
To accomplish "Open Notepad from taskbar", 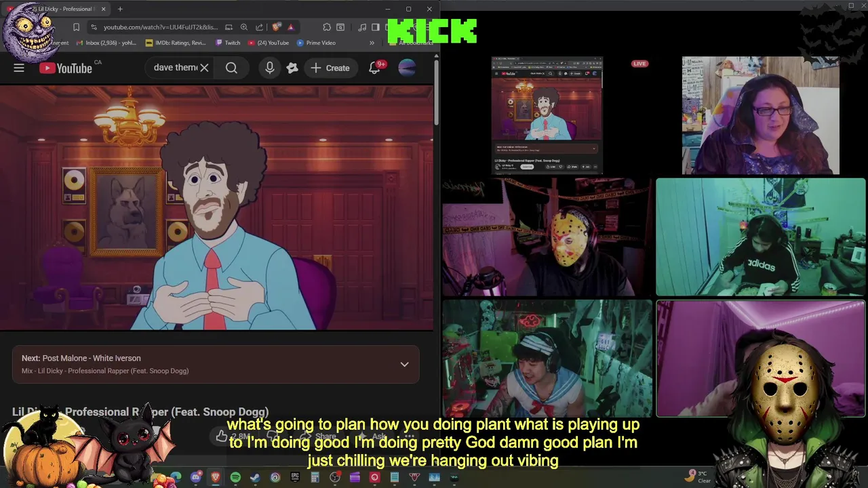I will [x=395, y=477].
